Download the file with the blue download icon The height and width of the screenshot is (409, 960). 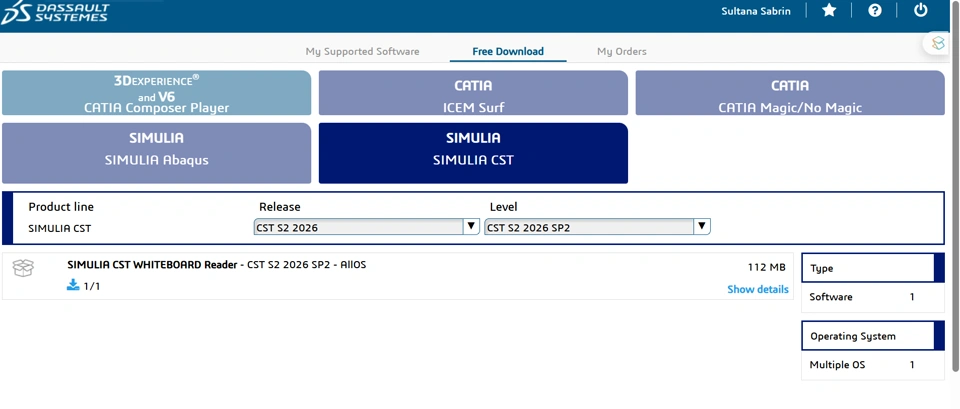pyautogui.click(x=73, y=285)
